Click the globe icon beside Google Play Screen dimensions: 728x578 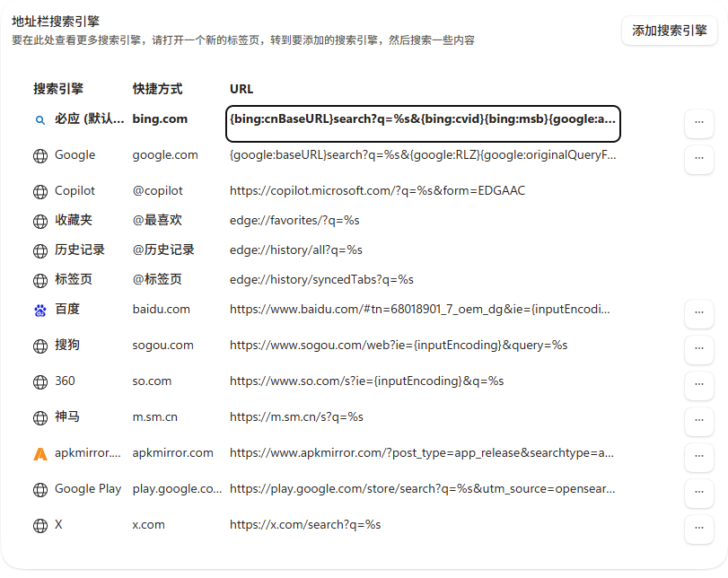[x=40, y=490]
